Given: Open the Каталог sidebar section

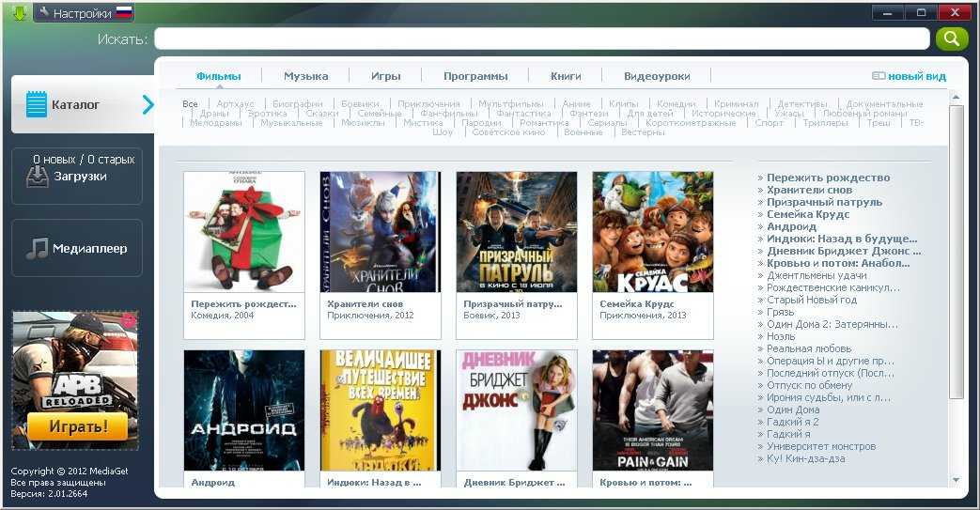Looking at the screenshot, I should pyautogui.click(x=83, y=104).
